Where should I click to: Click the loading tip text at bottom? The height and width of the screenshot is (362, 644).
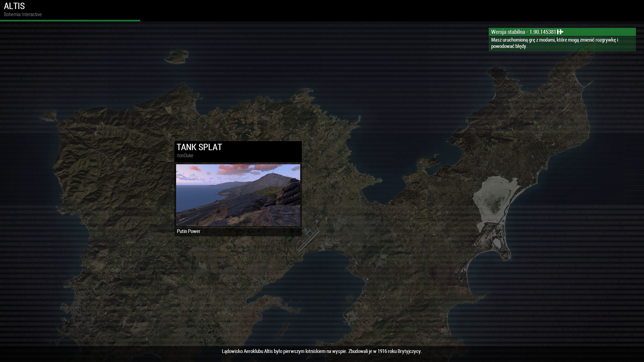pos(322,351)
